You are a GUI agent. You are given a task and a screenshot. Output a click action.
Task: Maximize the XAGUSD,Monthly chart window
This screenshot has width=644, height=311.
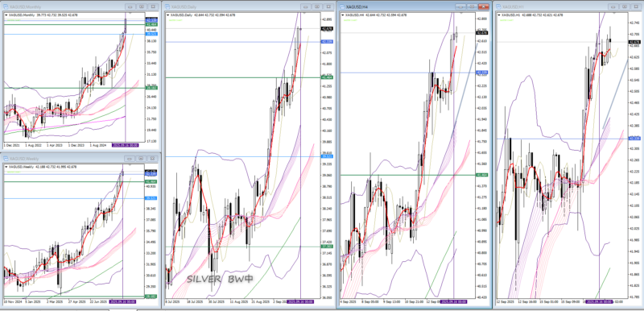142,6
